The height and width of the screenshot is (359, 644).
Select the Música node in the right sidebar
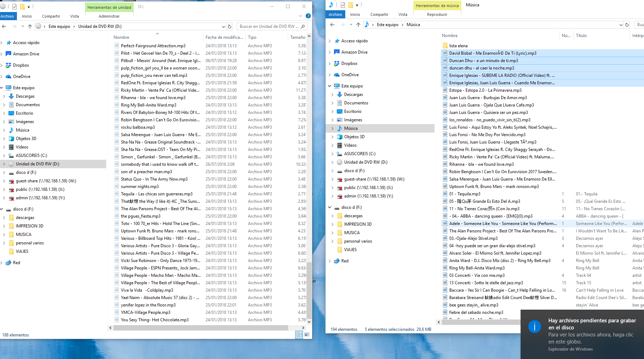[x=351, y=128]
